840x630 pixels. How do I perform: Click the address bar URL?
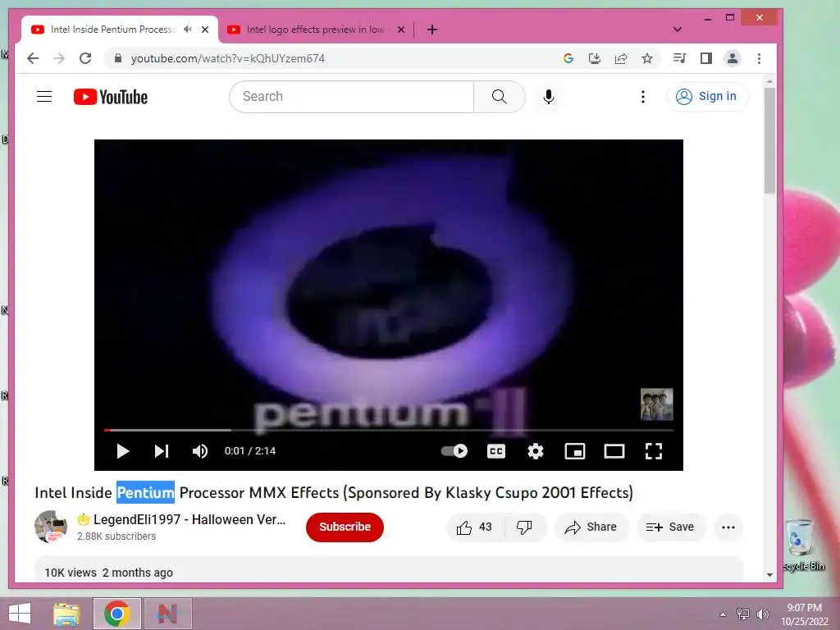[228, 58]
